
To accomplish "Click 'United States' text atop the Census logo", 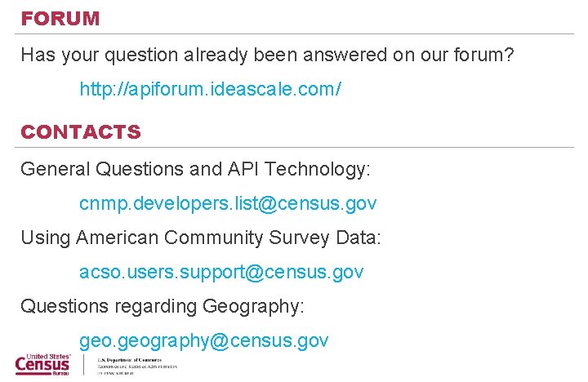I will pyautogui.click(x=47, y=357).
